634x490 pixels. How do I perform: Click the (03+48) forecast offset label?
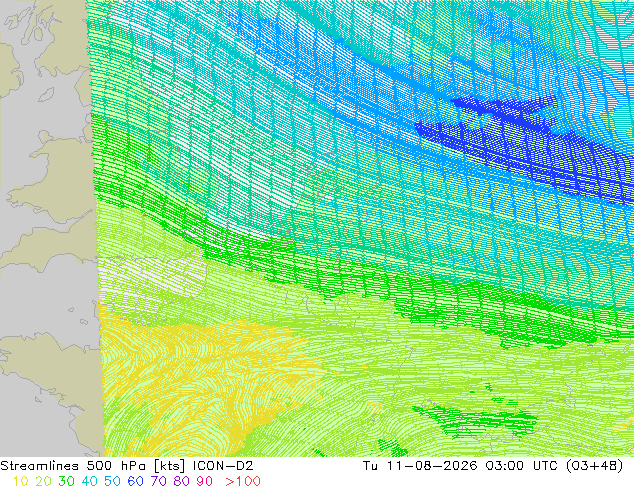pyautogui.click(x=595, y=466)
